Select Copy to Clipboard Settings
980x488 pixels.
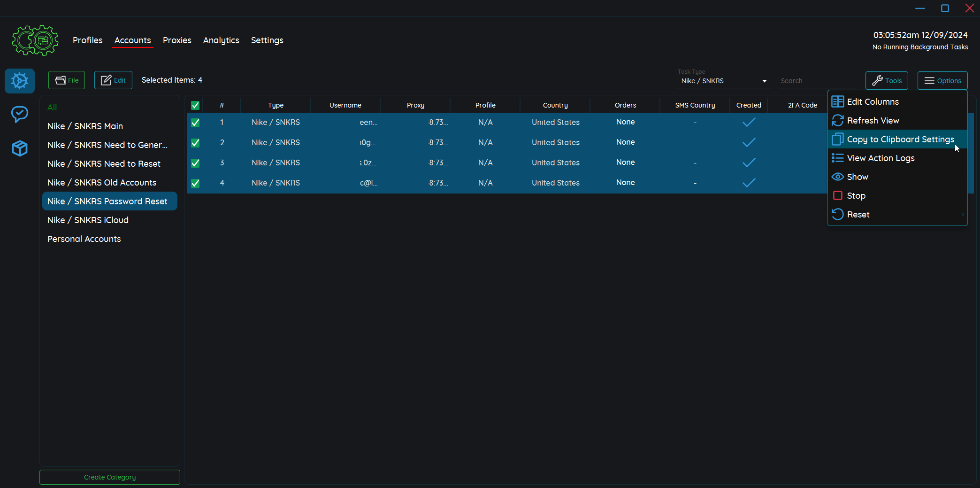pos(900,139)
